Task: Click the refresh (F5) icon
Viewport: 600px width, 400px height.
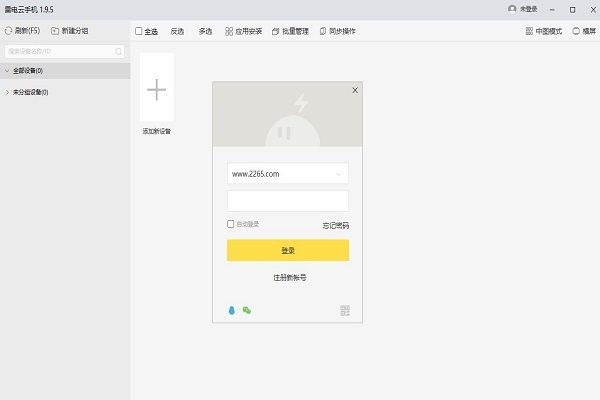Action: coord(8,31)
